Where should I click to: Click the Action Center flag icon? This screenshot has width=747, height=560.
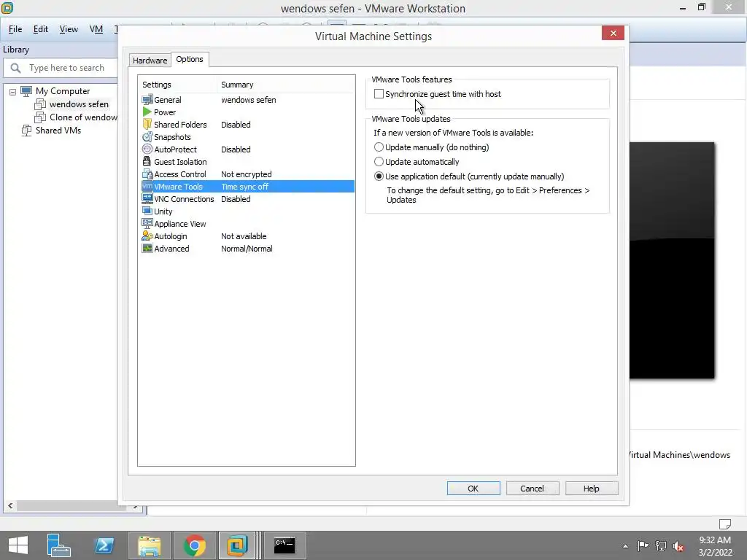[643, 545]
